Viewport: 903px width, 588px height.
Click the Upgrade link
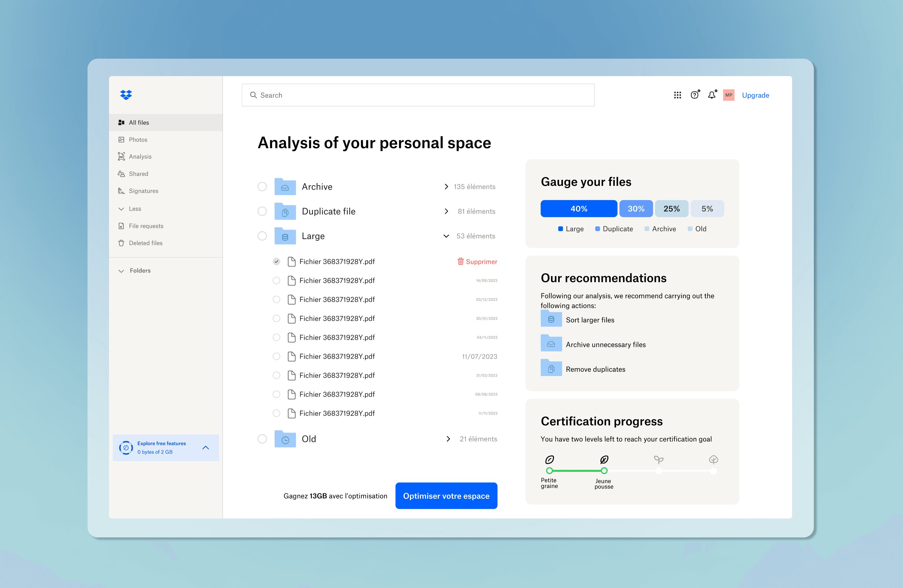[755, 95]
